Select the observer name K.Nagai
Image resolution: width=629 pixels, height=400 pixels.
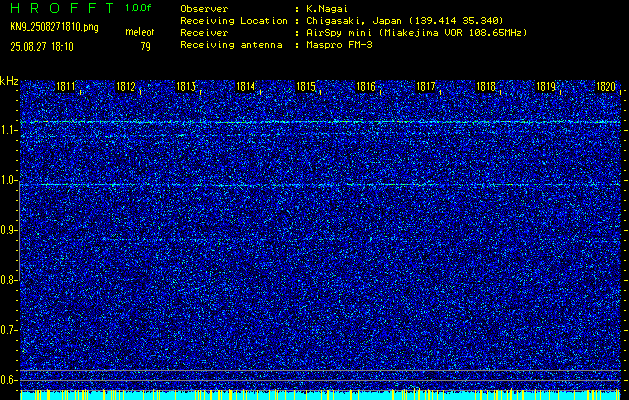pyautogui.click(x=329, y=9)
